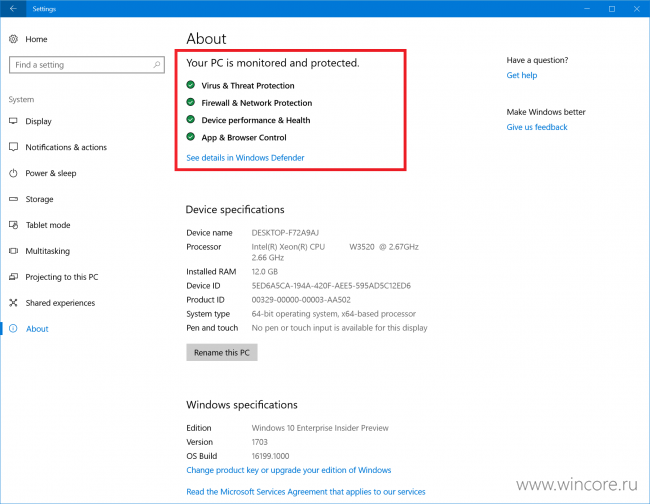
Task: Click the Display monitor icon
Action: coord(13,121)
